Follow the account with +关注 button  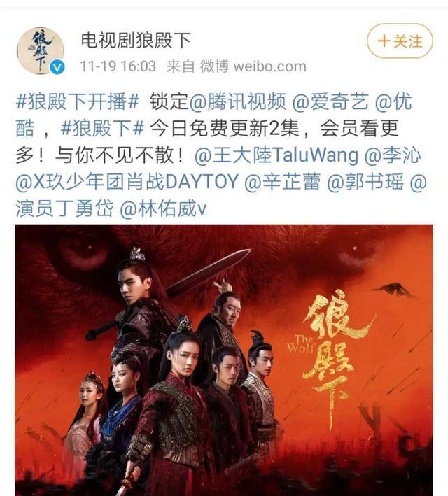[x=400, y=41]
